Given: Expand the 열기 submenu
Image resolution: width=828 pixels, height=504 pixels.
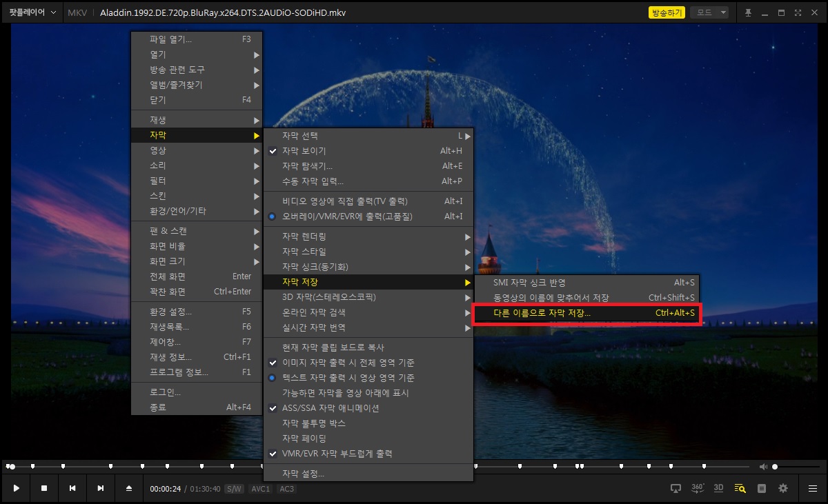Looking at the screenshot, I should (197, 54).
